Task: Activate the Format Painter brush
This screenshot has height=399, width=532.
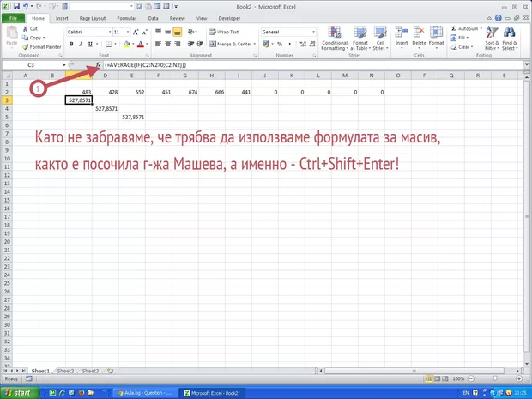Action: 26,47
